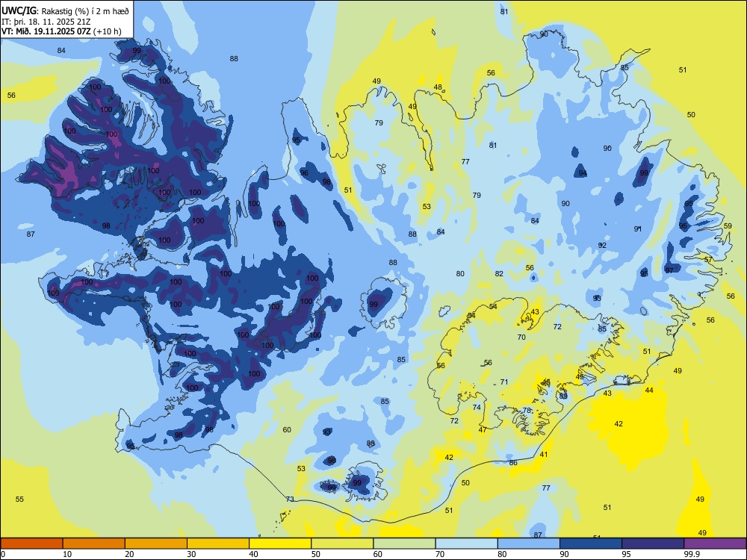Image resolution: width=747 pixels, height=560 pixels.
Task: Click the humidity value '82' on the map
Action: 499,274
